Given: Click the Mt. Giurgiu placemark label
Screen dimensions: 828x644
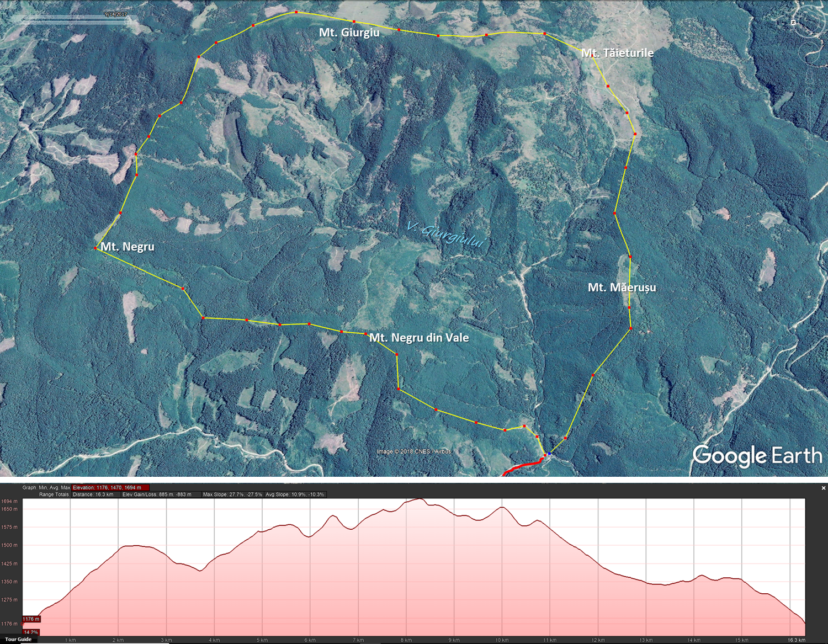Looking at the screenshot, I should (x=349, y=33).
